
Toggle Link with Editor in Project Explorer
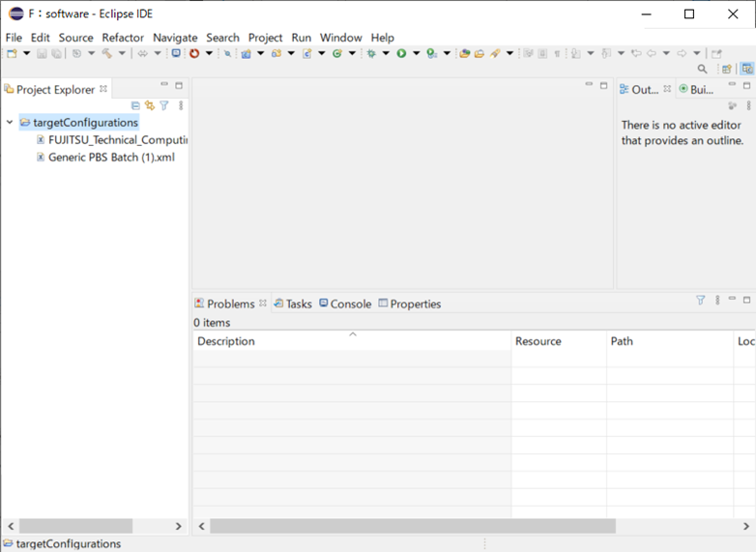[150, 105]
